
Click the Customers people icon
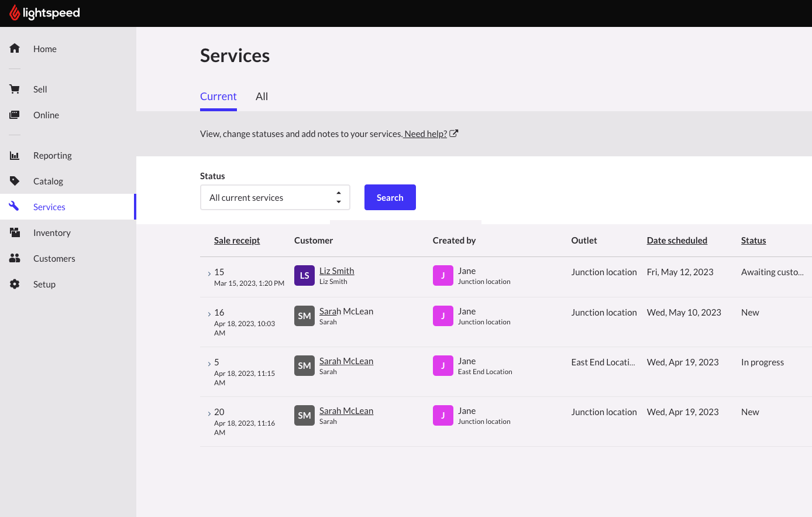[x=15, y=258]
